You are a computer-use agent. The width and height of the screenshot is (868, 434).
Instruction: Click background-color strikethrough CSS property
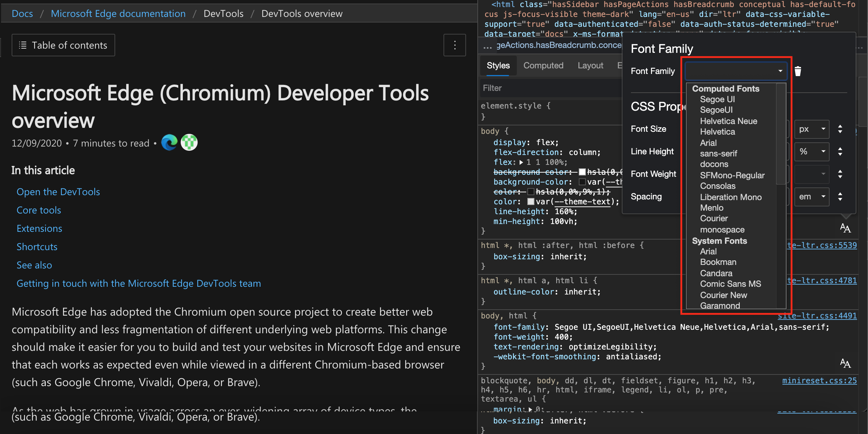pyautogui.click(x=531, y=172)
